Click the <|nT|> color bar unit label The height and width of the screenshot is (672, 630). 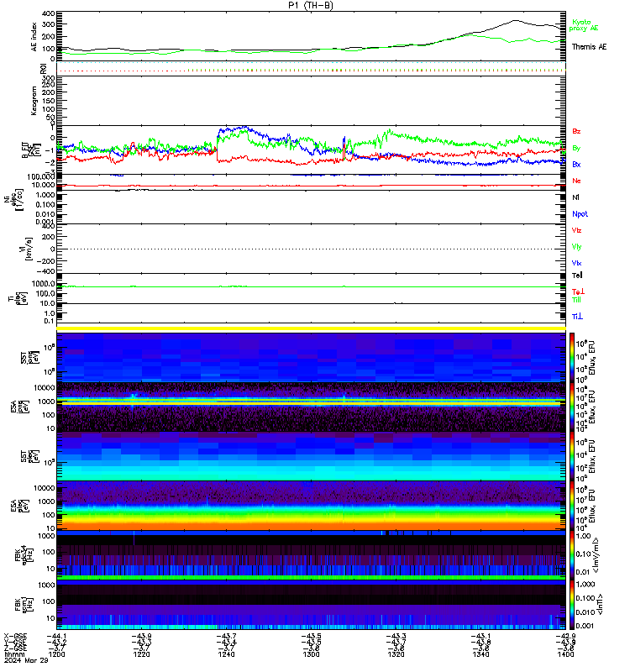(x=600, y=605)
